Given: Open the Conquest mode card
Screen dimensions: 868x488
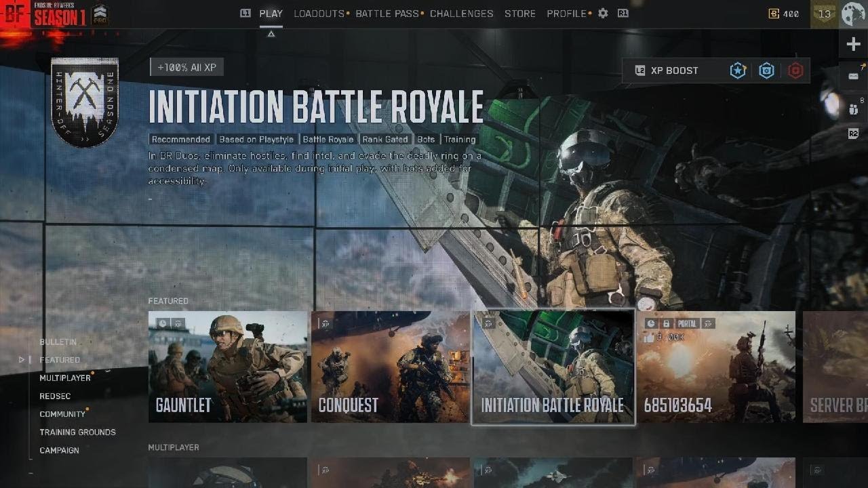Looking at the screenshot, I should point(390,367).
